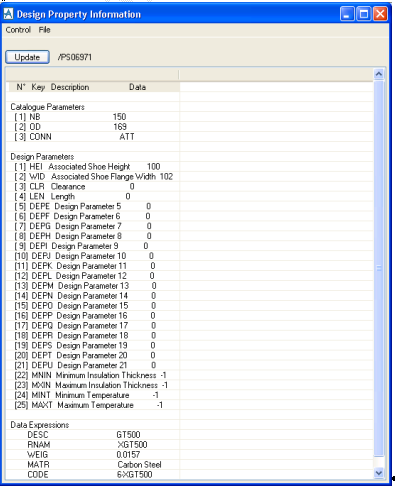
Task: Maximize the Design Property Information window
Action: pos(364,14)
